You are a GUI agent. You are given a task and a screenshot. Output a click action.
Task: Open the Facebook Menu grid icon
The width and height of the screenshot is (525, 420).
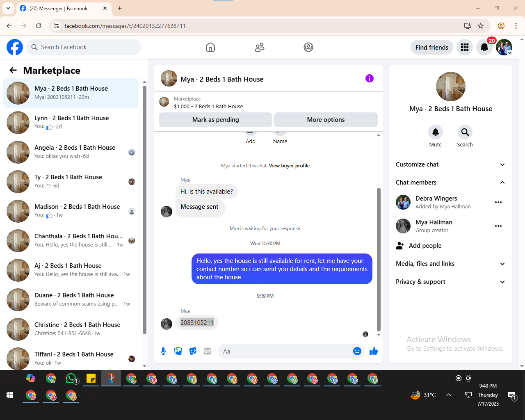pyautogui.click(x=465, y=47)
